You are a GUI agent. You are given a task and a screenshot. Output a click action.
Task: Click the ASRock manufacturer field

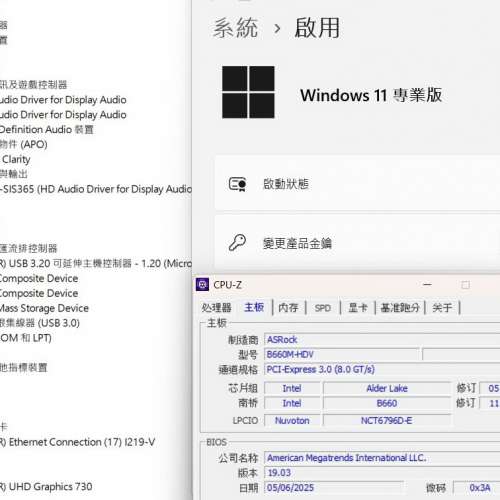click(382, 339)
